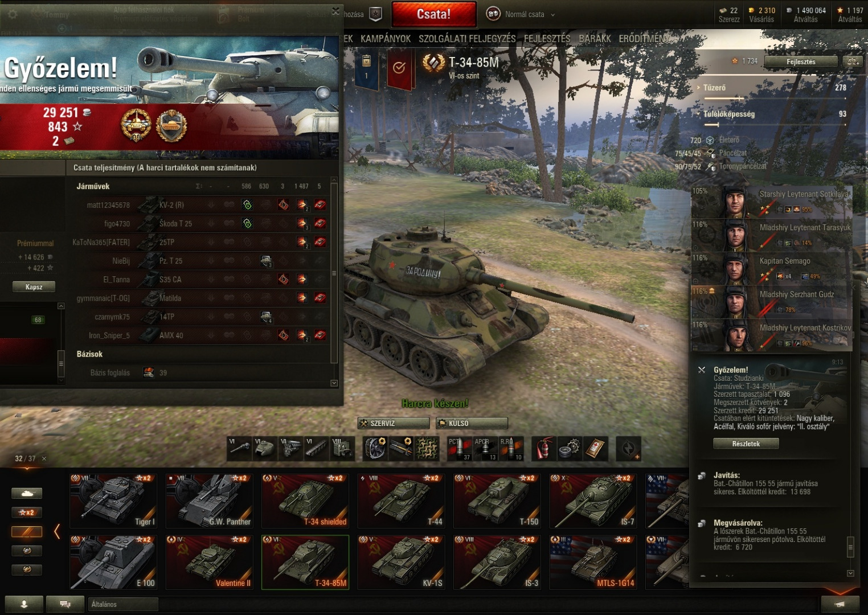
Task: Open the BARAKK tab
Action: [595, 39]
